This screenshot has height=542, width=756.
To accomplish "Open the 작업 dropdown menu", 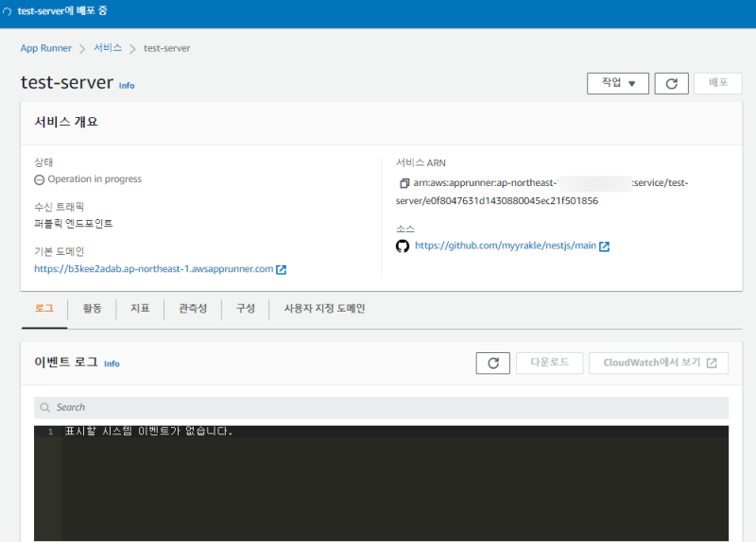I will [618, 83].
